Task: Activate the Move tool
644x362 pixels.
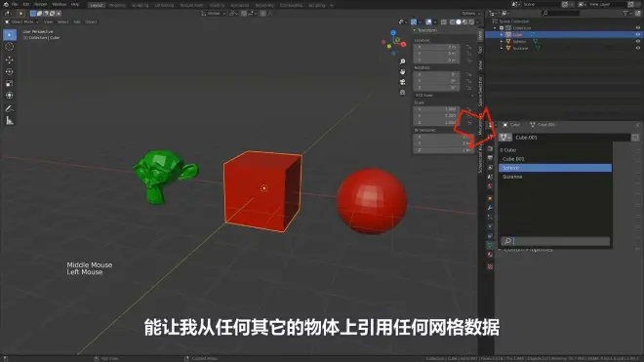Action: tap(10, 60)
